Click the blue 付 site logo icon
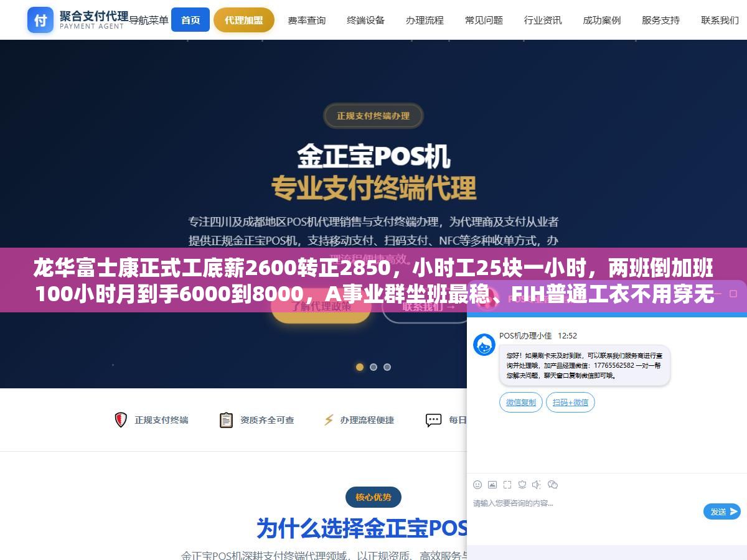 (x=40, y=20)
